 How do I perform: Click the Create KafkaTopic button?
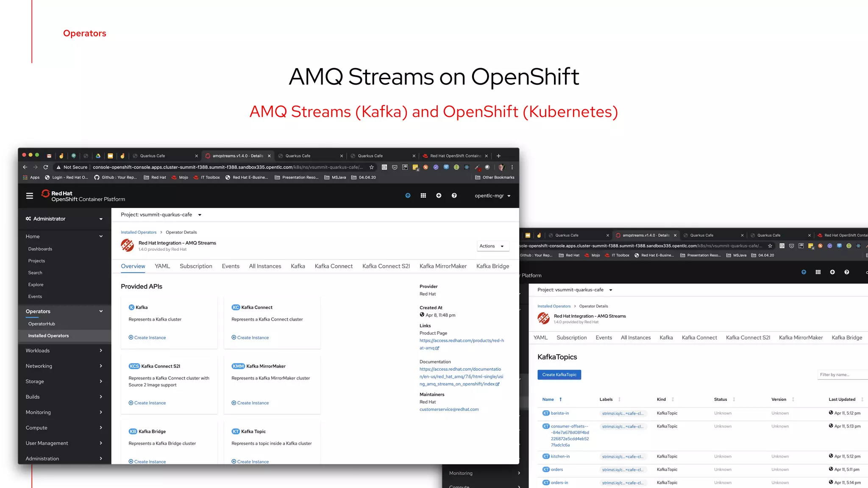[x=559, y=375]
